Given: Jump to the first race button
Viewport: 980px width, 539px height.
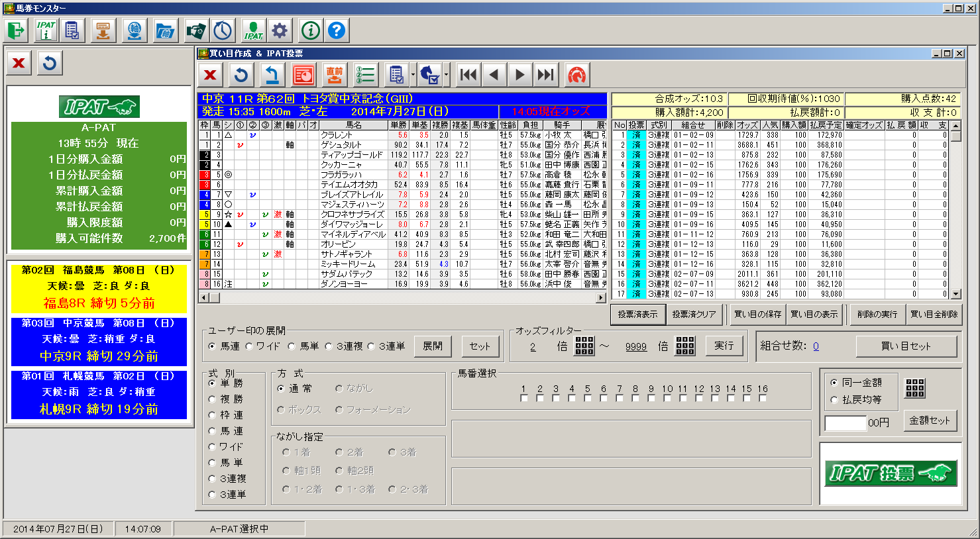Looking at the screenshot, I should [x=468, y=75].
